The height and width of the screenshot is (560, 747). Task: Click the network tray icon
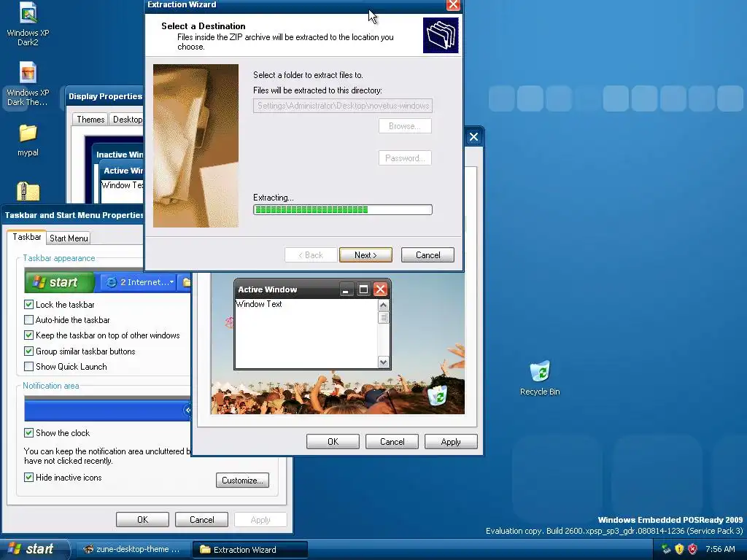[x=666, y=549]
